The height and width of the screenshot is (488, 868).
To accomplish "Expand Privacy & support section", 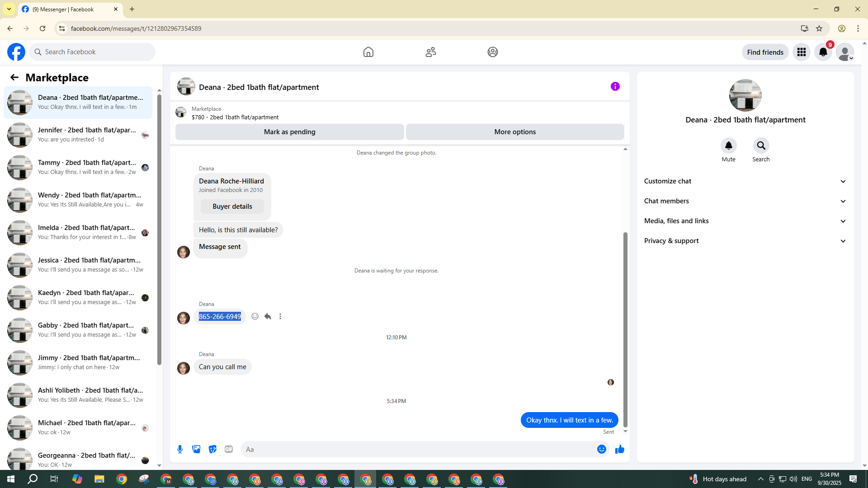I will [x=745, y=241].
